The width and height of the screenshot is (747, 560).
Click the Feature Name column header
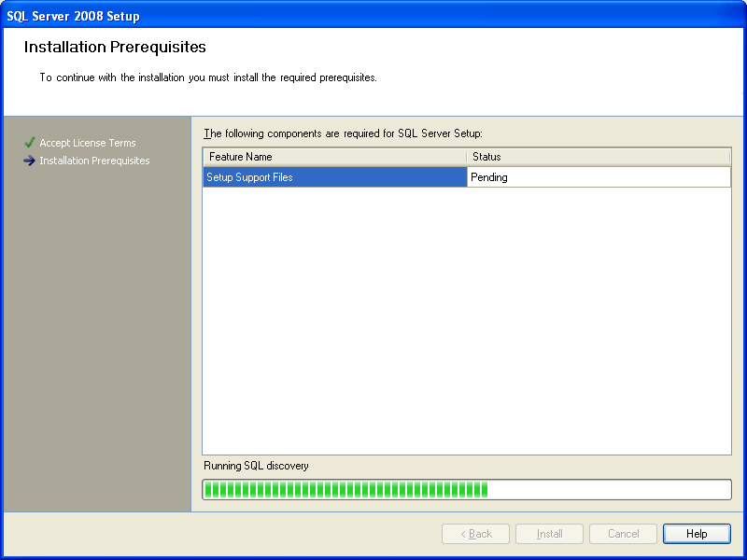click(x=334, y=157)
